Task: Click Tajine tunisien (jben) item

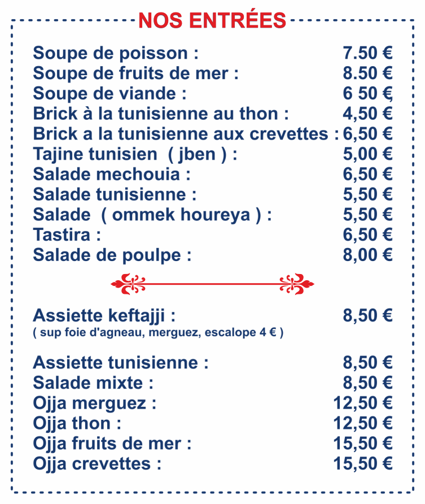Action: (212, 154)
